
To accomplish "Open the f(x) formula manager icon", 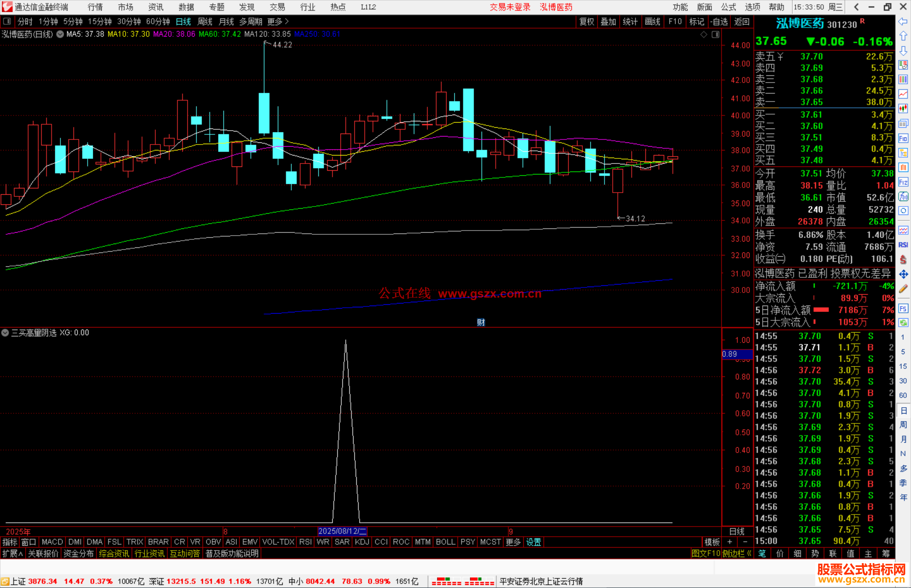I will coord(903,196).
